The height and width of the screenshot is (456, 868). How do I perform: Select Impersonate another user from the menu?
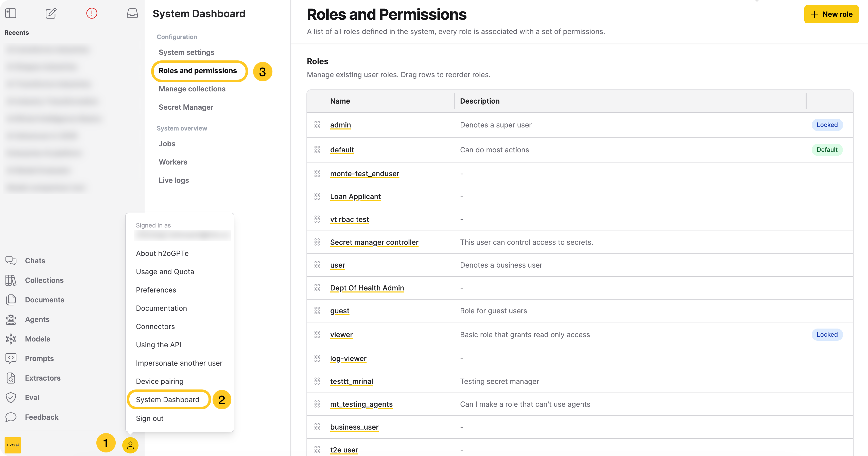179,363
